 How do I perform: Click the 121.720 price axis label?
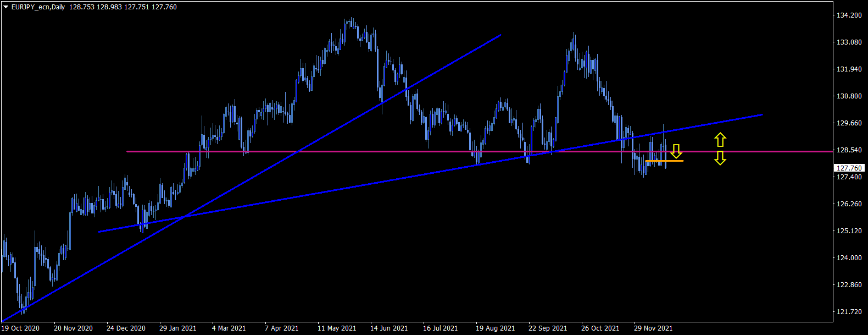[x=849, y=312]
